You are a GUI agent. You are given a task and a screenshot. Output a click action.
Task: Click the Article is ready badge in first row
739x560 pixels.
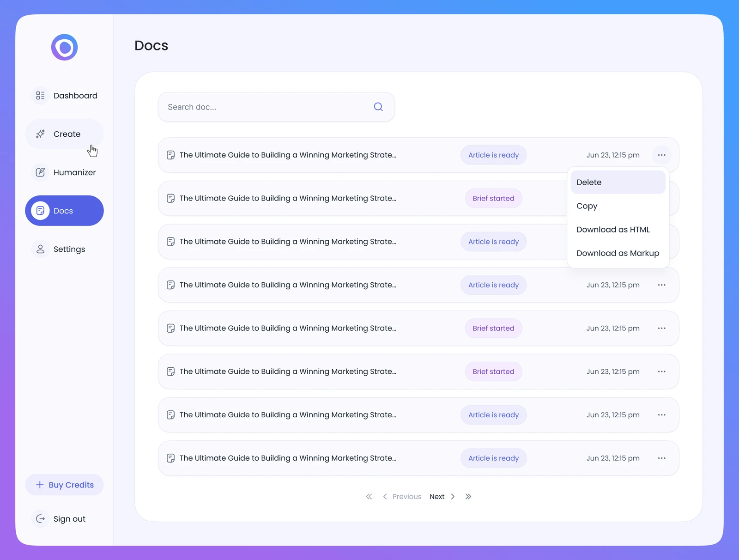click(x=493, y=155)
